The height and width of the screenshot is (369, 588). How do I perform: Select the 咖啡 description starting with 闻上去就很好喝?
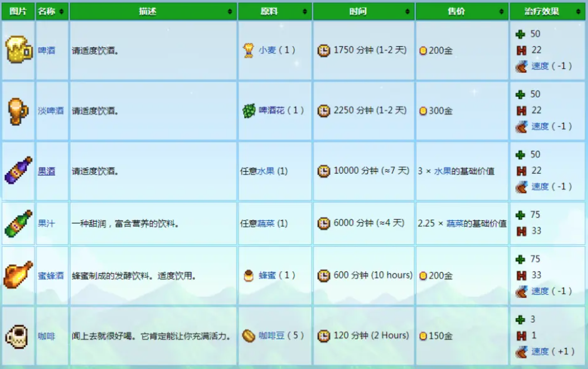152,336
